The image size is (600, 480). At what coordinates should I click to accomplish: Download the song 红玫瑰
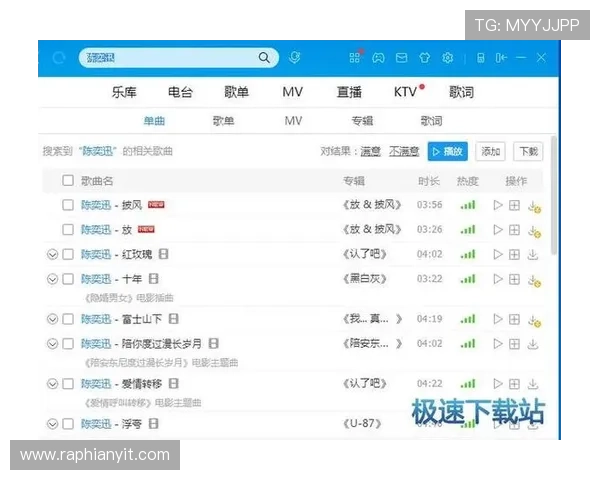click(x=533, y=254)
